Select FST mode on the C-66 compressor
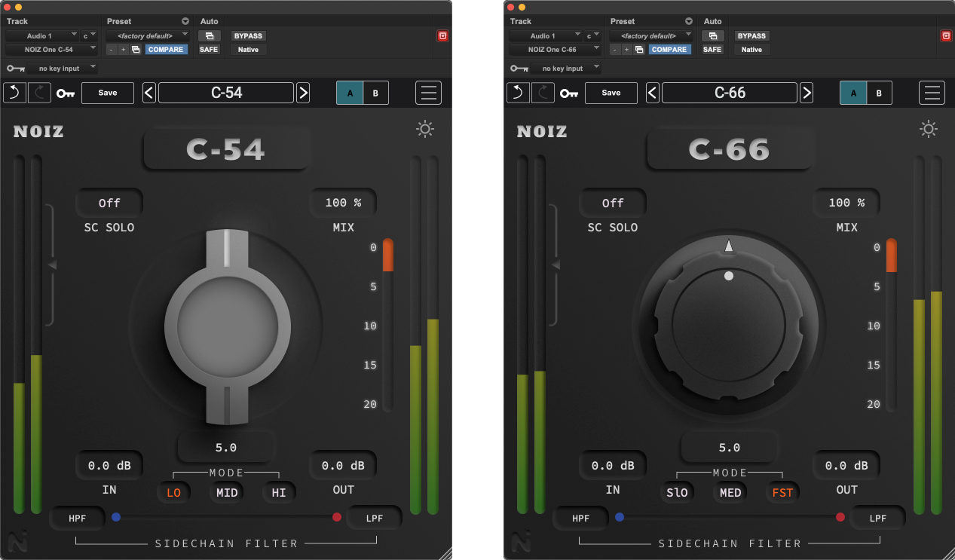The width and height of the screenshot is (955, 560). [x=782, y=492]
